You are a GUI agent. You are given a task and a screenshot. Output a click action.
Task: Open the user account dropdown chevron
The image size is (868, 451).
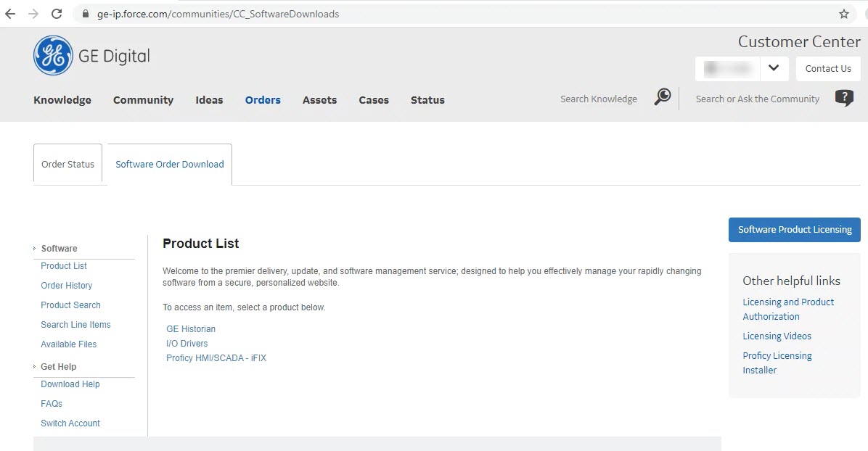(x=774, y=68)
